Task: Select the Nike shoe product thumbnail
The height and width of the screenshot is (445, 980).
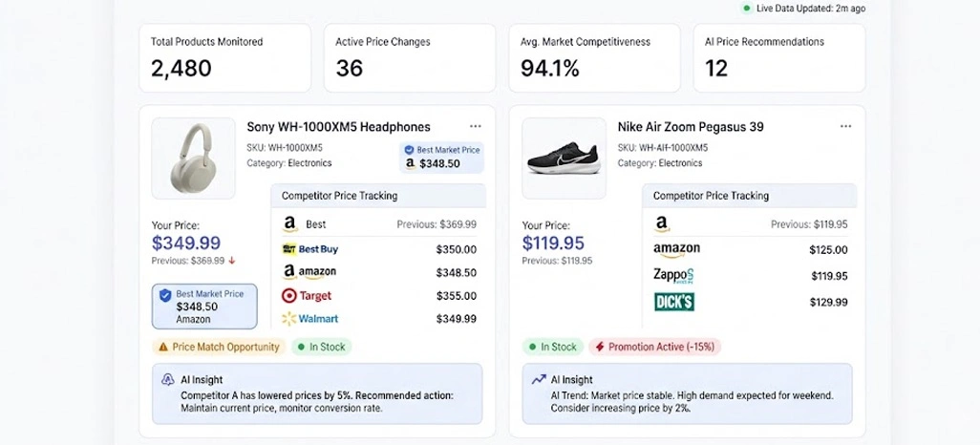Action: [564, 159]
